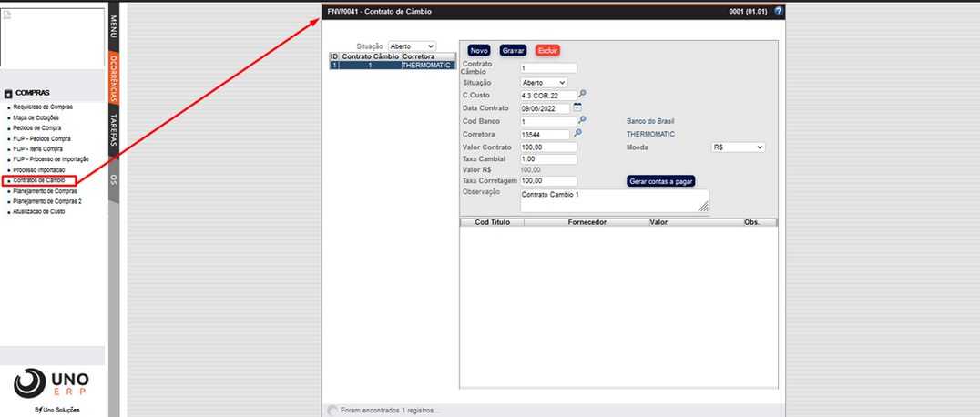Switch to the TAREFAS vertical tab
The height and width of the screenshot is (417, 980).
(x=114, y=130)
